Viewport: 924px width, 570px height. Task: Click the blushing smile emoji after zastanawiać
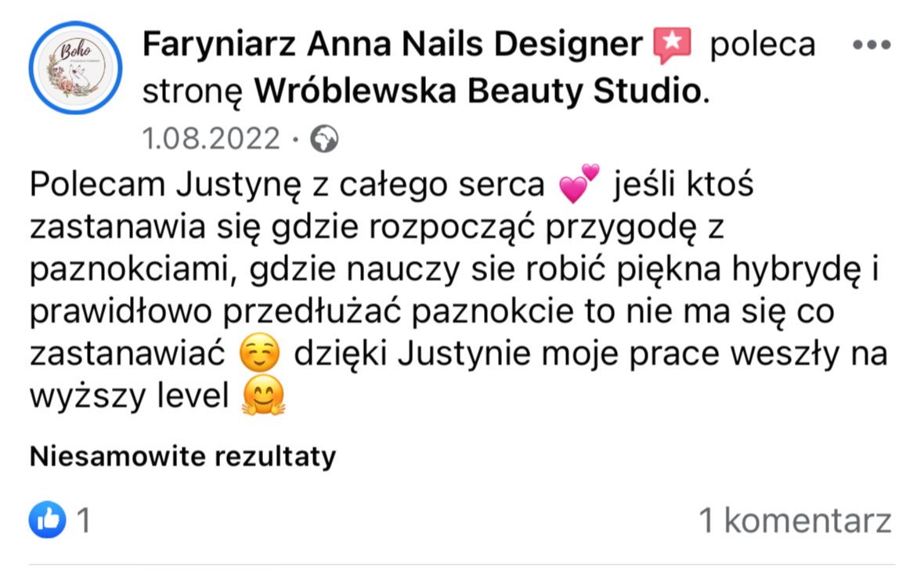259,352
